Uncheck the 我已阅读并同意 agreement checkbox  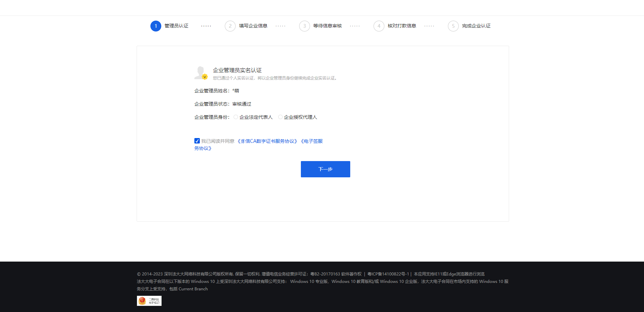click(197, 141)
